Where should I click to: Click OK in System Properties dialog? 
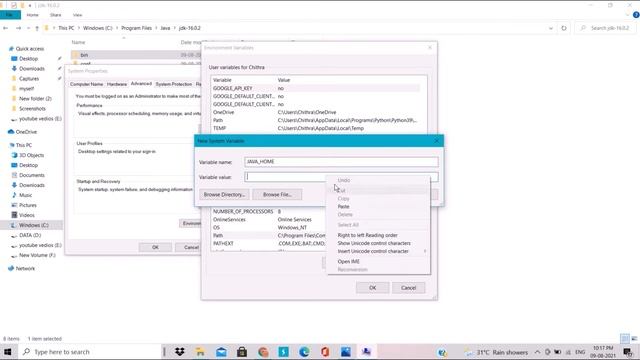pos(155,247)
